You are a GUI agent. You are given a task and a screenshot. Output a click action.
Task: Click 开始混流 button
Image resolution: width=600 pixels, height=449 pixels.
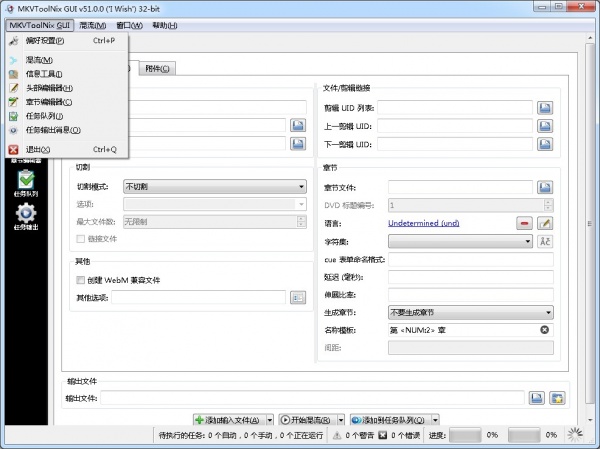point(308,420)
